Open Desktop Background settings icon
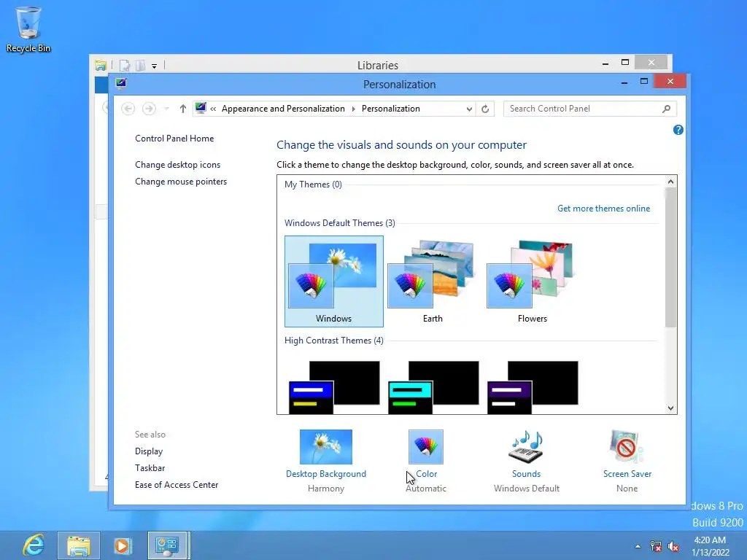This screenshot has width=747, height=560. 326,447
